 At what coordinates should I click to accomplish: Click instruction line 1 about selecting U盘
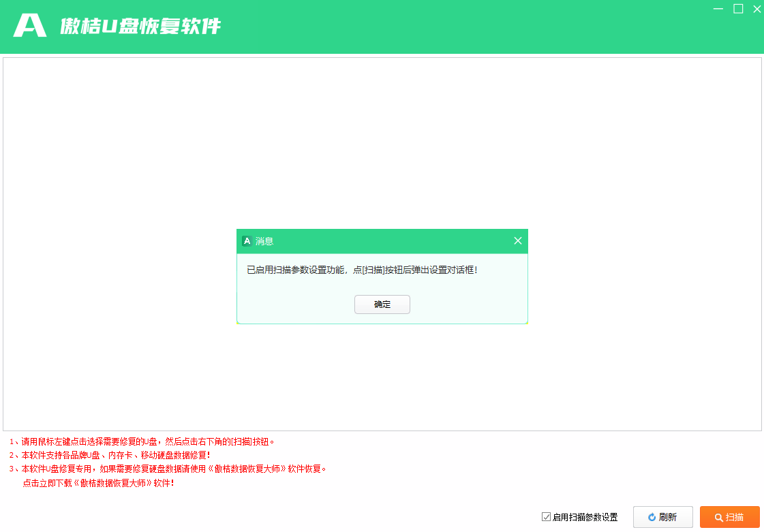[x=148, y=441]
